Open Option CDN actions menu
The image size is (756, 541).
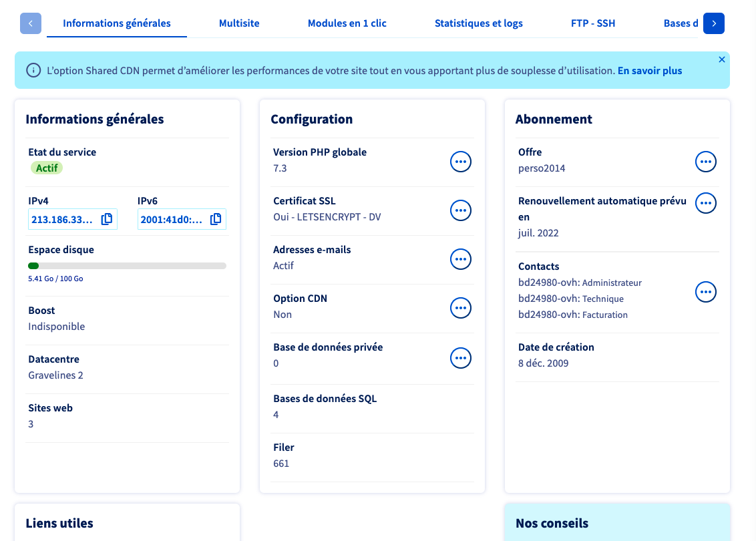tap(460, 308)
